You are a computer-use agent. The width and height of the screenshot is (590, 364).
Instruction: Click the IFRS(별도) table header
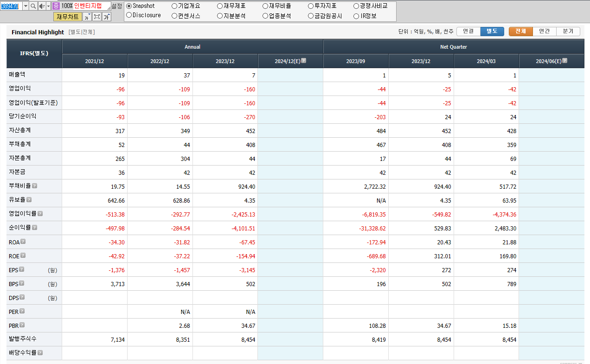point(34,53)
